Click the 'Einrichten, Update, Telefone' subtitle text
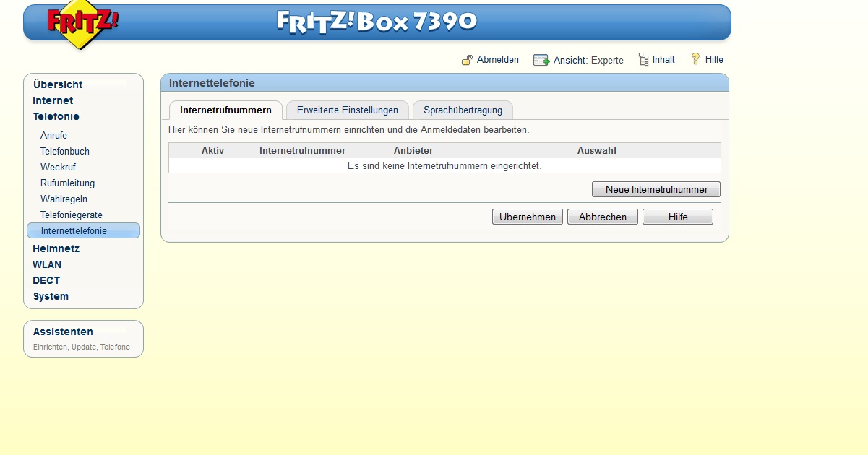The width and height of the screenshot is (868, 455). [82, 347]
